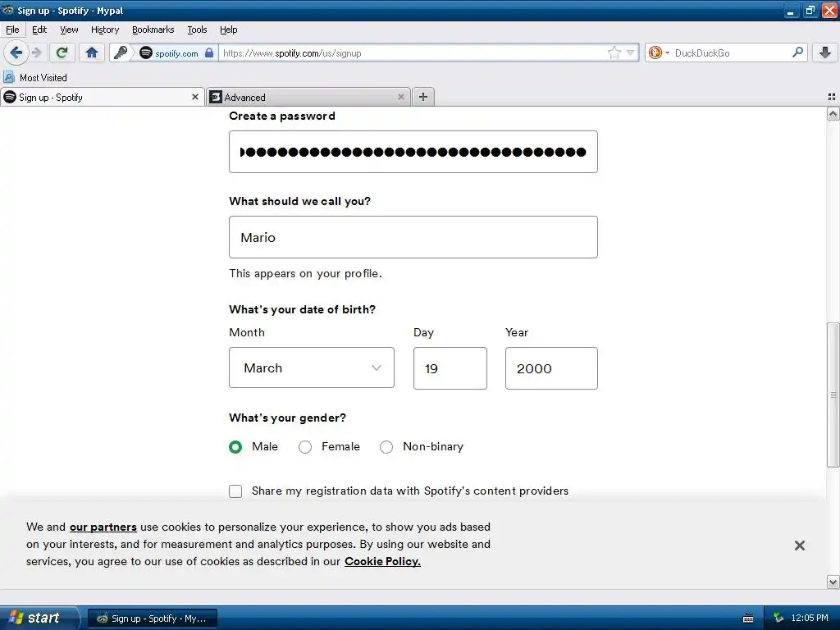Open the Cookie Policy link

coord(382,561)
